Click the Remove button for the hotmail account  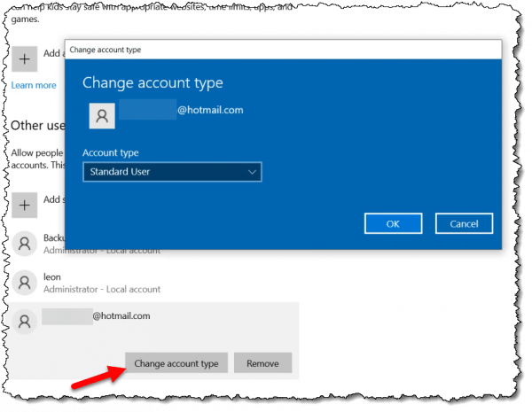coord(262,363)
